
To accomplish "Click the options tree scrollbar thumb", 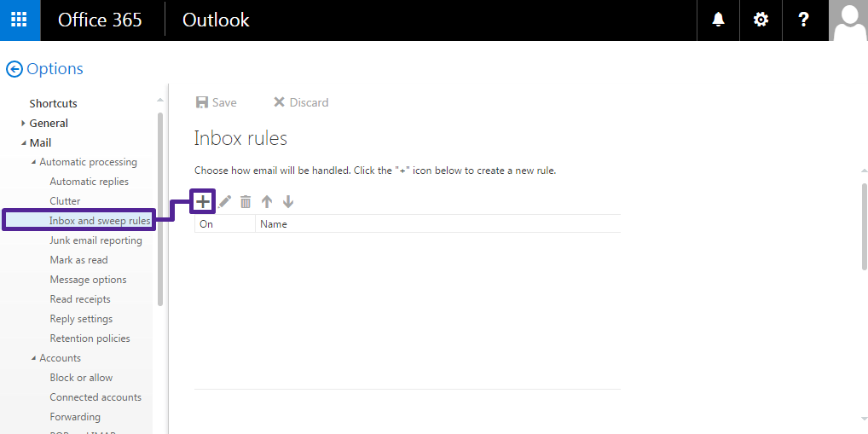I will pos(160,209).
